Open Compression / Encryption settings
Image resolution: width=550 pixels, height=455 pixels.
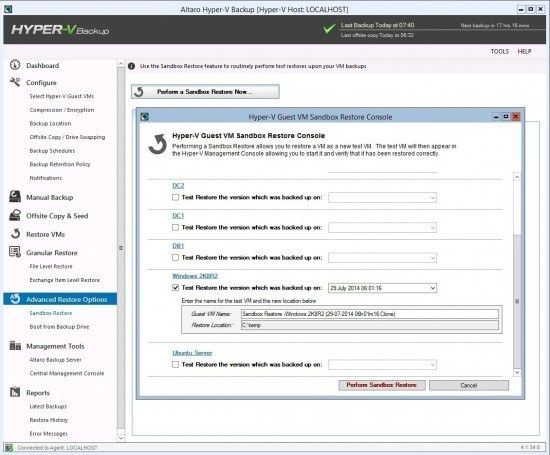[x=62, y=110]
